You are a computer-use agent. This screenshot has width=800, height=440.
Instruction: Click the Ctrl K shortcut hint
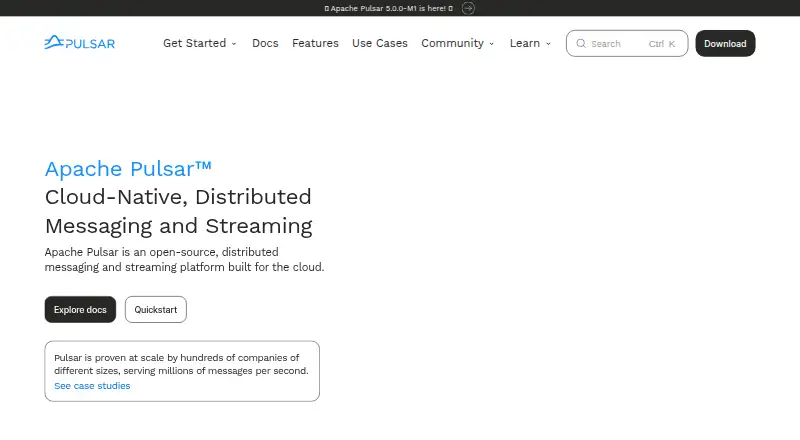click(662, 44)
